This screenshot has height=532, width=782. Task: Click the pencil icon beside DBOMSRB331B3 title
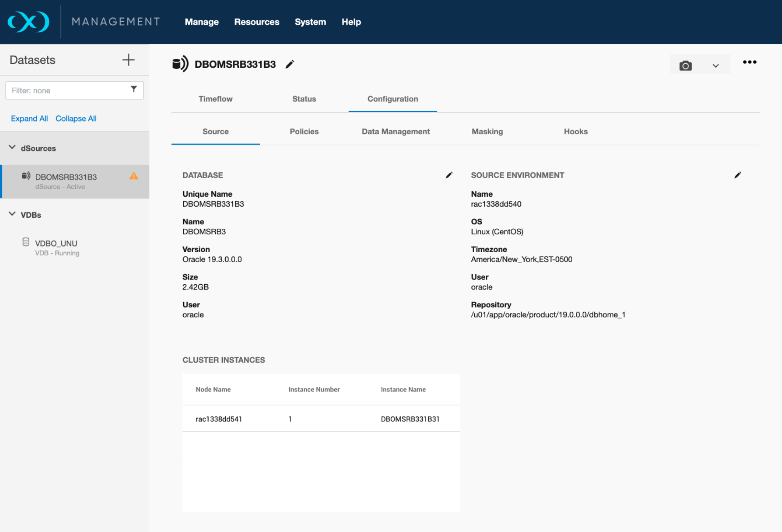pos(290,64)
